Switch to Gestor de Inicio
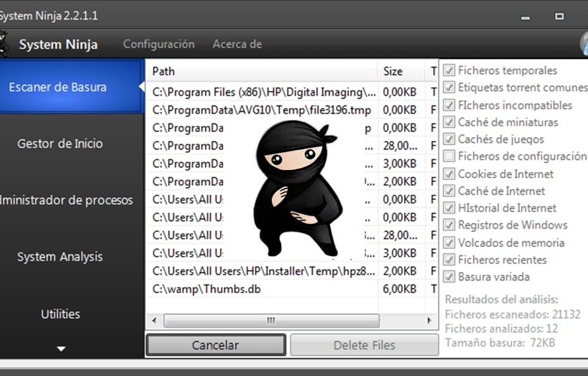 [x=60, y=143]
